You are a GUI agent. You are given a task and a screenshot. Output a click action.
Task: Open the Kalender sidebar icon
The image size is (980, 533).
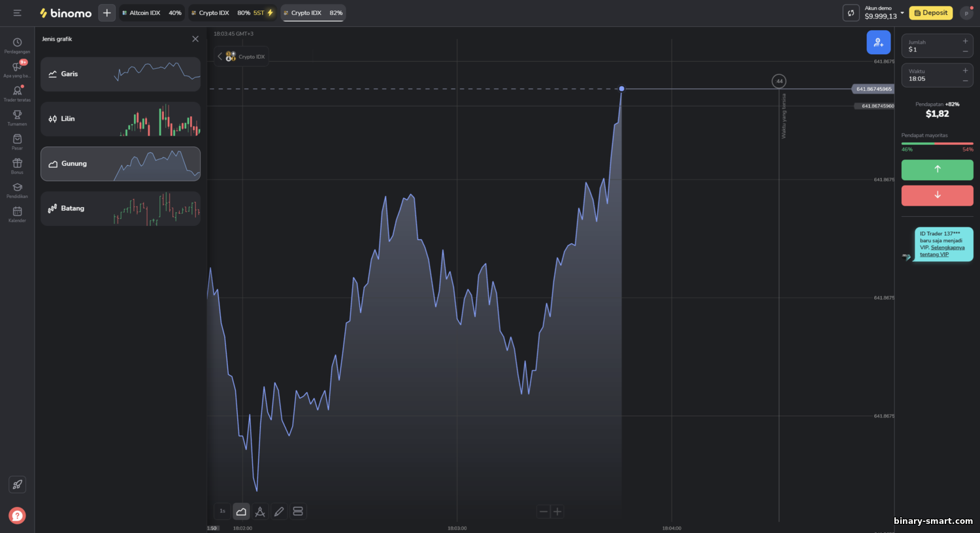17,214
